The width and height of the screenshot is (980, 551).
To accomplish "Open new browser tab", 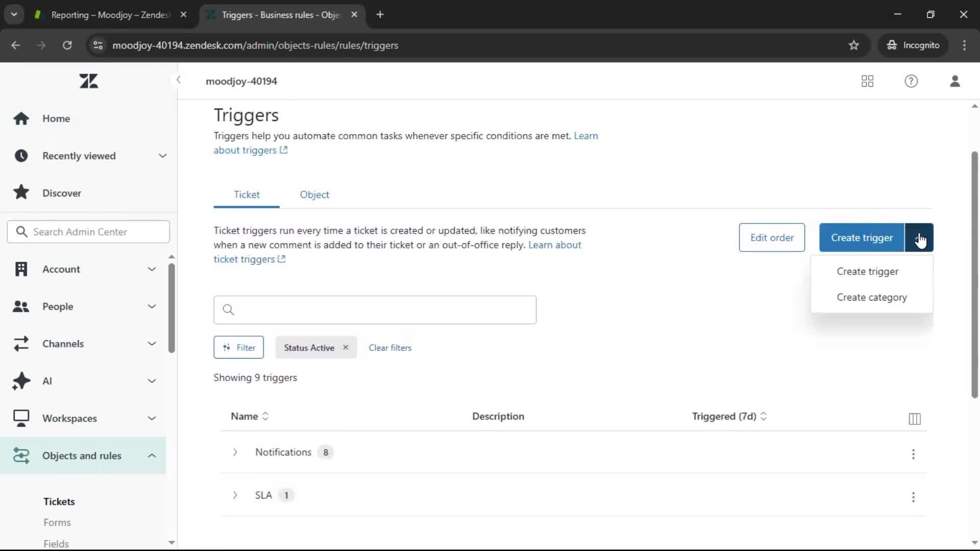I will pos(380,15).
